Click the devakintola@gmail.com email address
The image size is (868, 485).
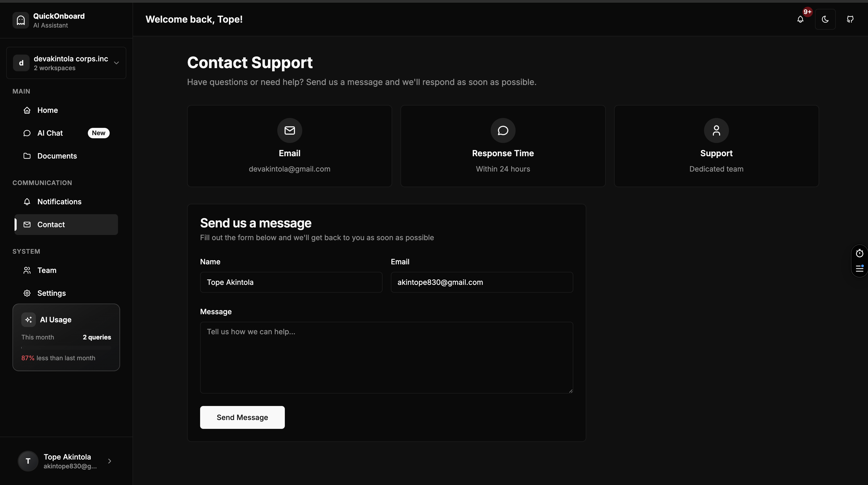pos(290,169)
